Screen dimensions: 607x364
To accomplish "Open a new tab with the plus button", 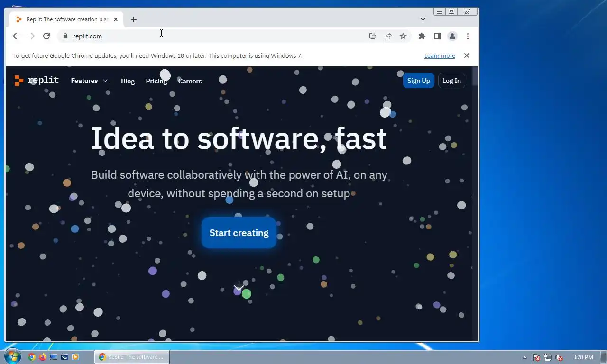I will (x=134, y=19).
